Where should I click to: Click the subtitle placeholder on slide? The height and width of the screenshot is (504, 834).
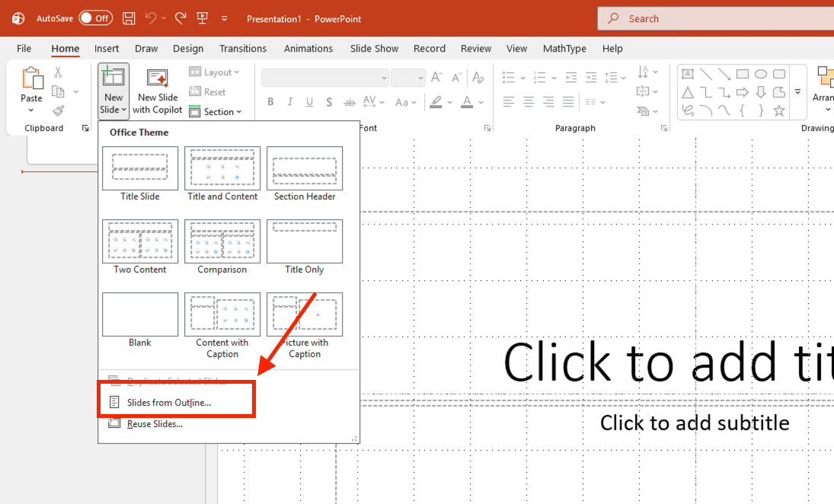(x=694, y=423)
